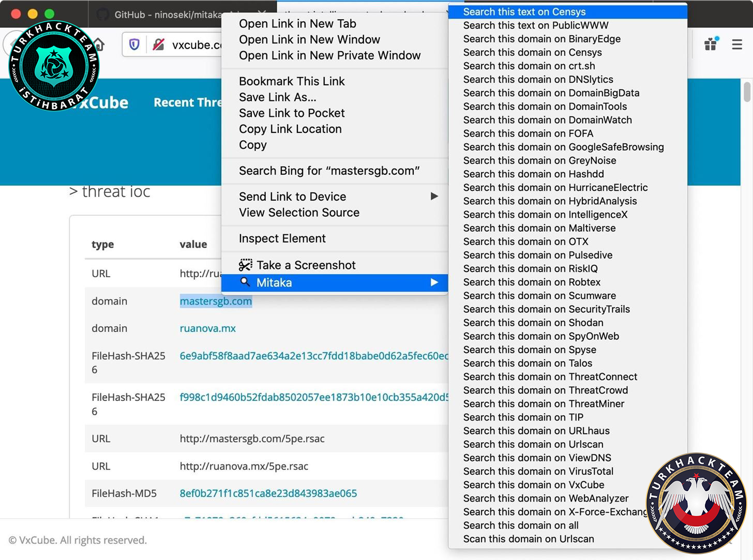Open Recent Threats navigation link
The height and width of the screenshot is (560, 753).
(187, 102)
